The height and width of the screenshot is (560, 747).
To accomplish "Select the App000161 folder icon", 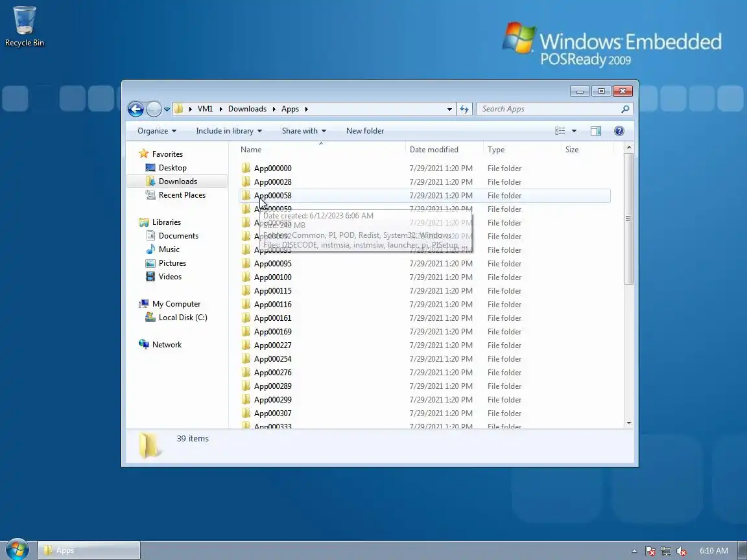I will tap(246, 318).
